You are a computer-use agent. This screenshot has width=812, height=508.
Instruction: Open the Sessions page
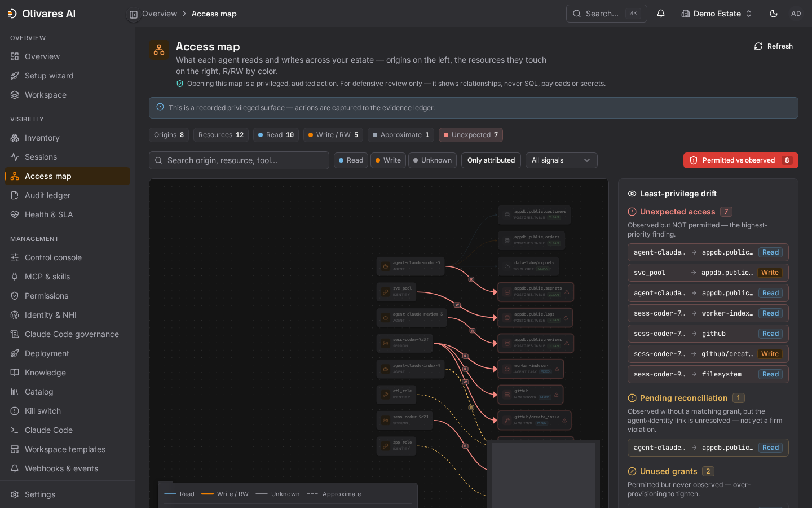pos(67,157)
